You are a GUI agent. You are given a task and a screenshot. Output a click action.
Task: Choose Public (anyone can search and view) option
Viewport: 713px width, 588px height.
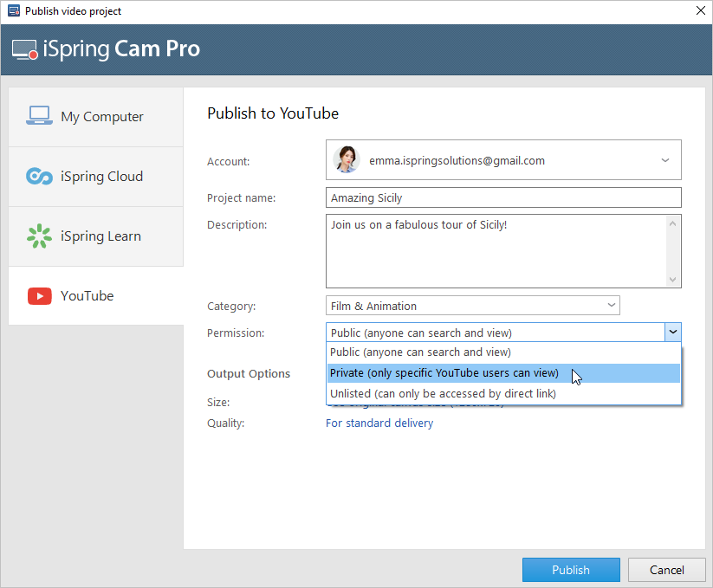pyautogui.click(x=503, y=352)
